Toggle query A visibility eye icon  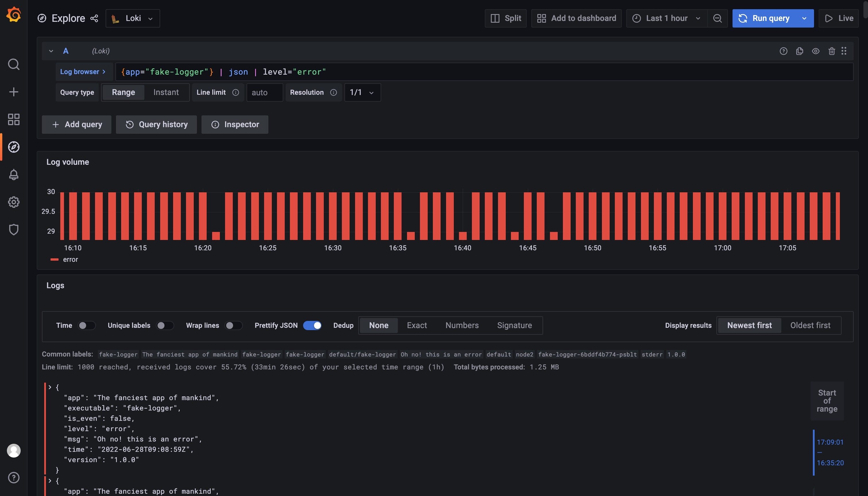point(815,51)
